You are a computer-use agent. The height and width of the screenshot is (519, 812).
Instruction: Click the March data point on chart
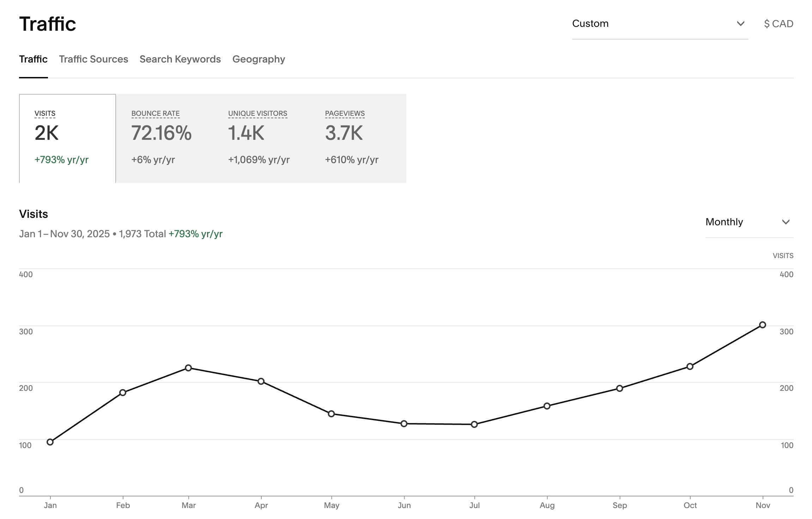point(188,368)
